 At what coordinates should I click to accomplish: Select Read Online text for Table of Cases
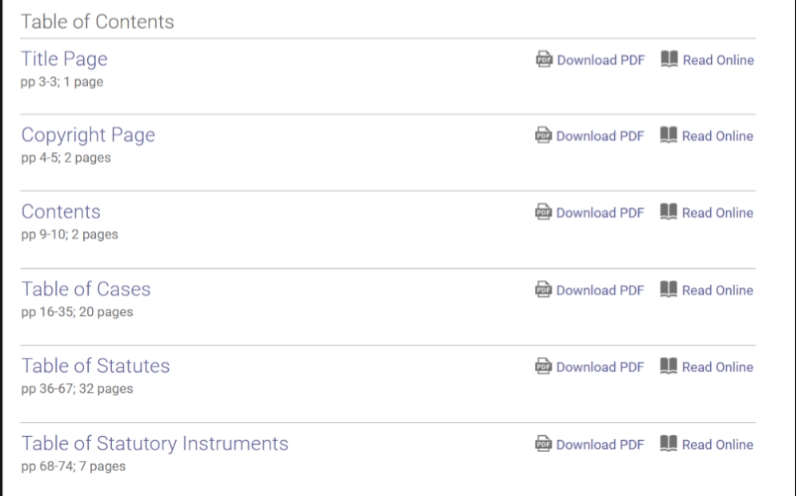point(718,290)
